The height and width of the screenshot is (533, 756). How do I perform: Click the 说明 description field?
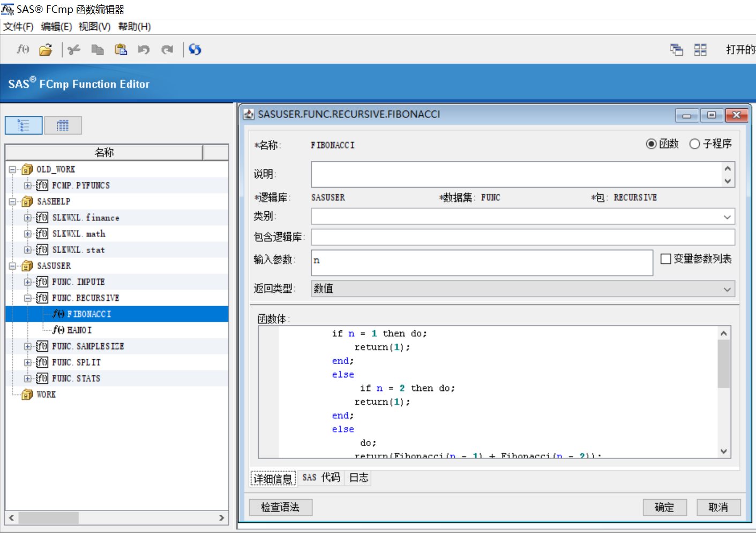click(516, 174)
